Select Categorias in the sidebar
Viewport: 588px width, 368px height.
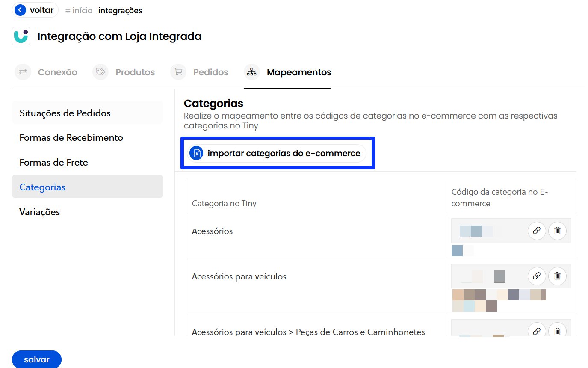[x=87, y=187]
